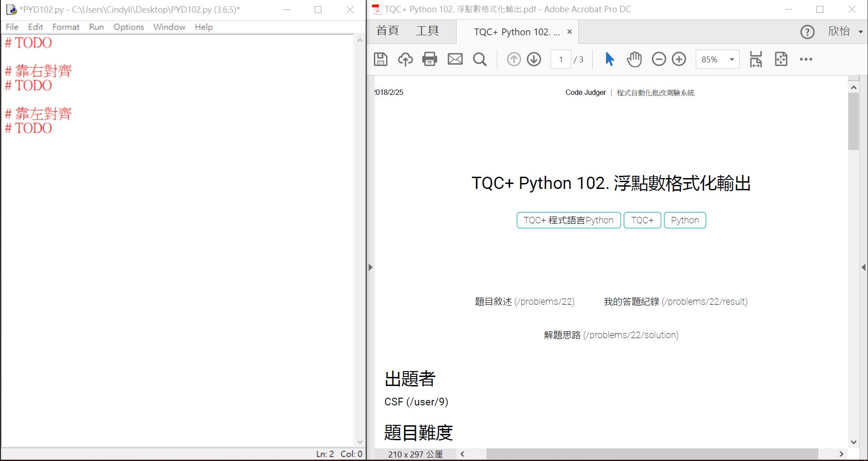
Task: Open Acrobat help question mark icon
Action: (x=807, y=32)
